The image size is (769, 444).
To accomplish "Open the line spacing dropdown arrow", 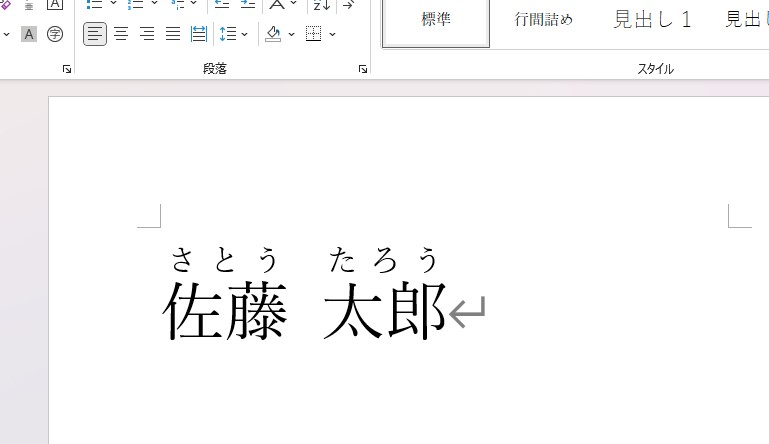I will (245, 34).
